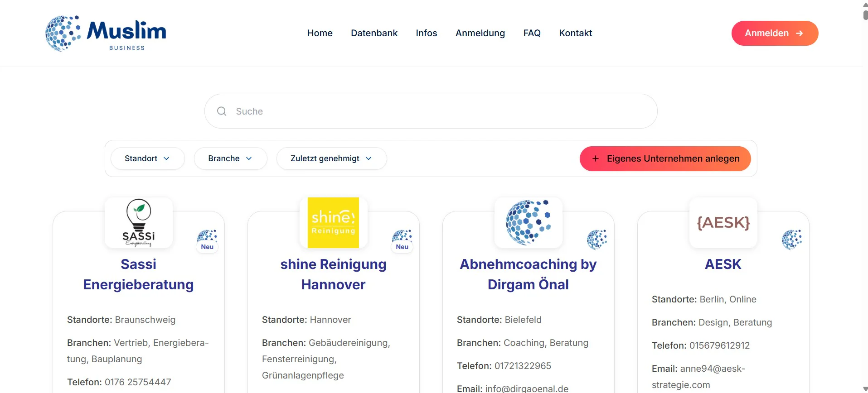Open the Datenbank menu item
The image size is (868, 393).
coord(374,33)
